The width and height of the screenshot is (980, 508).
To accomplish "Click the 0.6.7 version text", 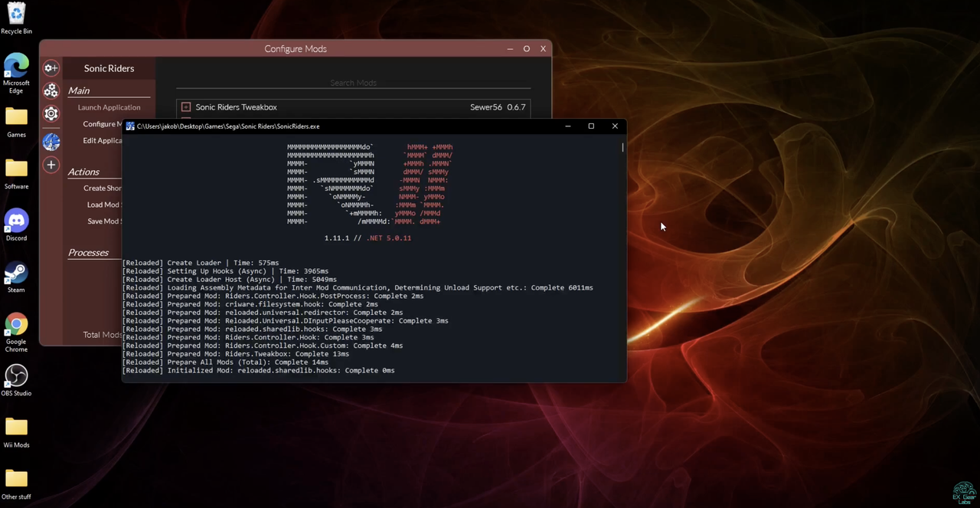I will 516,107.
